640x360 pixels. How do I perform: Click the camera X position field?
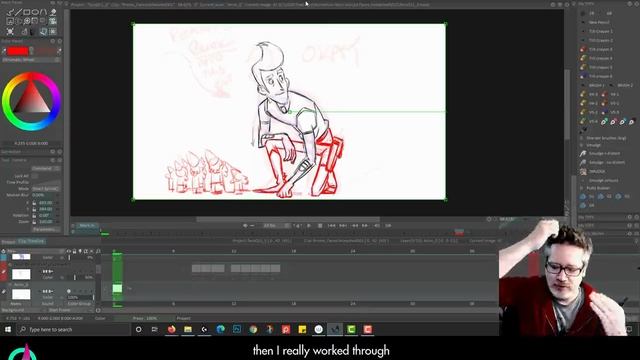pyautogui.click(x=46, y=202)
